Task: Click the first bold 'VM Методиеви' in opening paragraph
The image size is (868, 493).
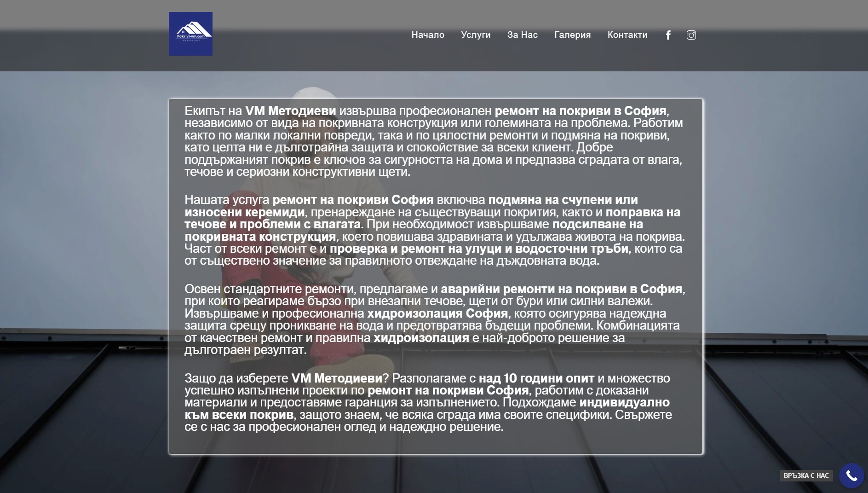Action: pyautogui.click(x=291, y=111)
